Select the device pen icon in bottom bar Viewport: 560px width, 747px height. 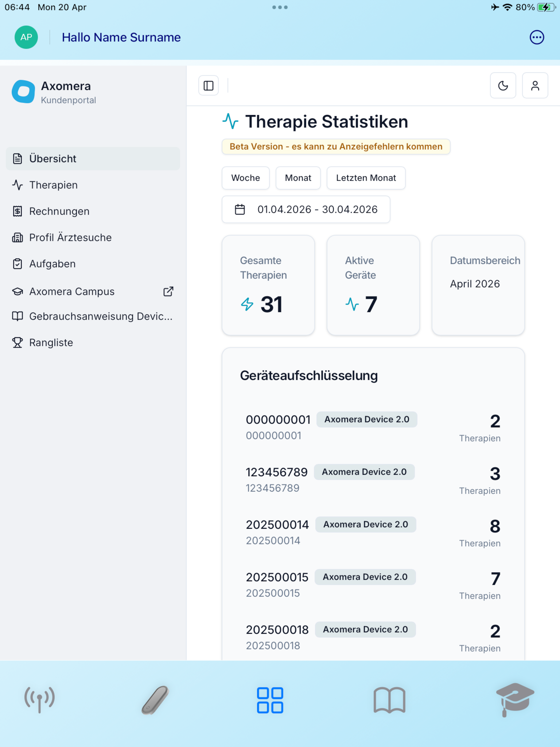[155, 699]
